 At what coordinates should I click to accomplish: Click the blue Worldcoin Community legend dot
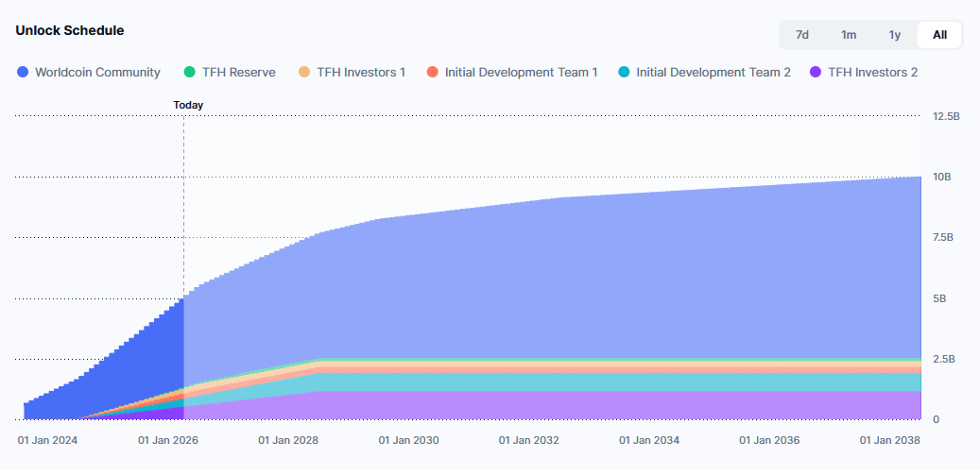(23, 72)
